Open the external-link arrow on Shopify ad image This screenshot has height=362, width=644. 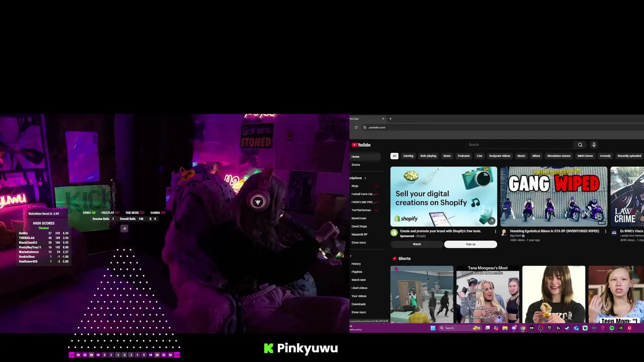[x=491, y=221]
